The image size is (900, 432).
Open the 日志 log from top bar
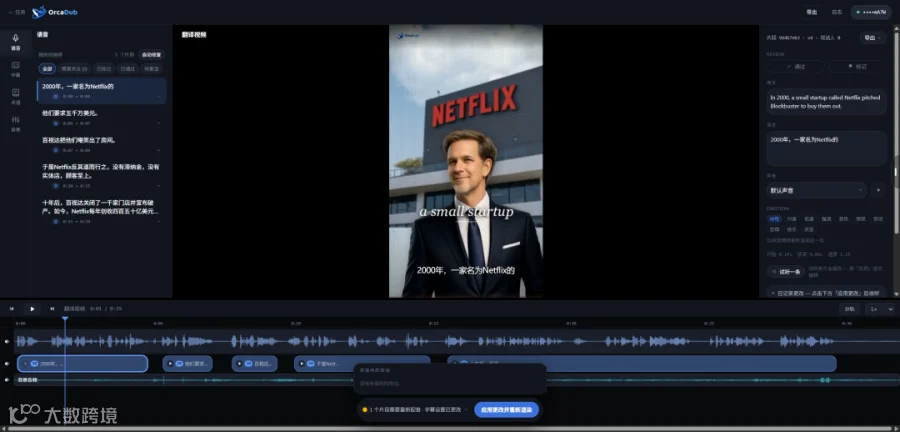click(x=837, y=12)
